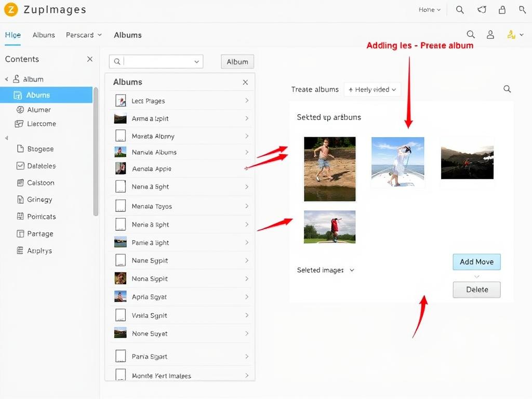This screenshot has width=532, height=399.
Task: Tick the Paria Sigart checkbox
Action: coord(121,356)
